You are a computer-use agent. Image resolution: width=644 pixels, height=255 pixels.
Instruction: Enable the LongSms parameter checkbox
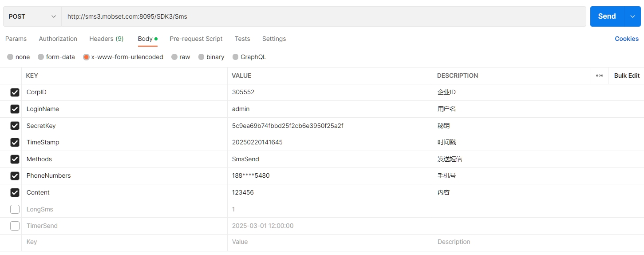point(15,209)
